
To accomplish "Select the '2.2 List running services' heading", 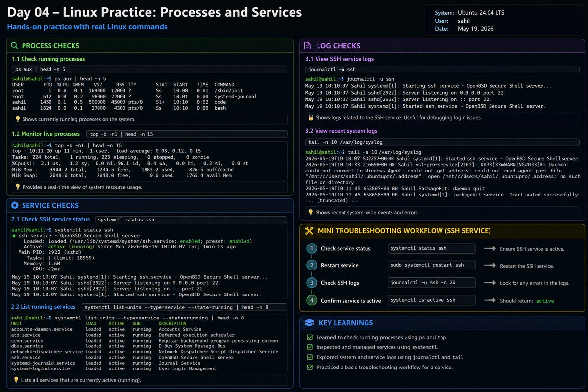I will tap(44, 307).
